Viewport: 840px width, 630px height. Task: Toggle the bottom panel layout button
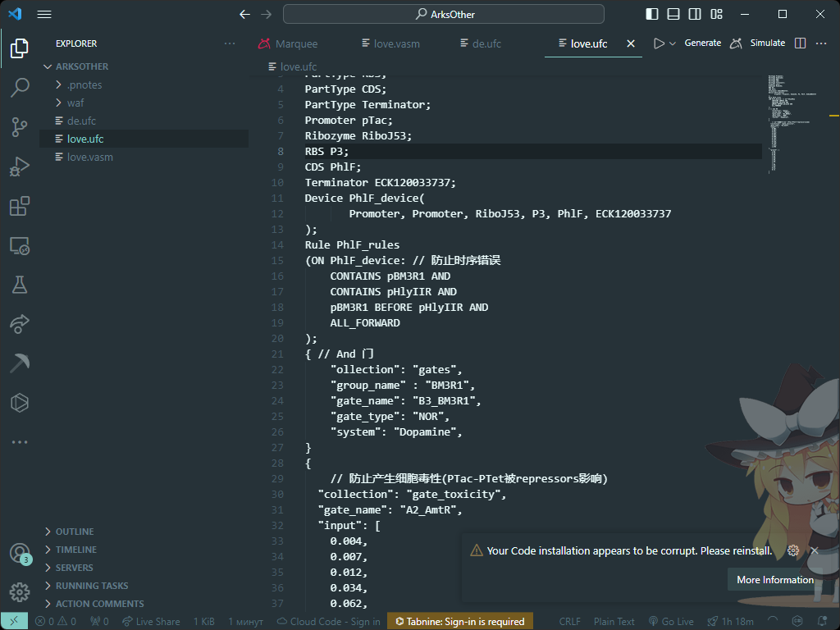[x=673, y=14]
